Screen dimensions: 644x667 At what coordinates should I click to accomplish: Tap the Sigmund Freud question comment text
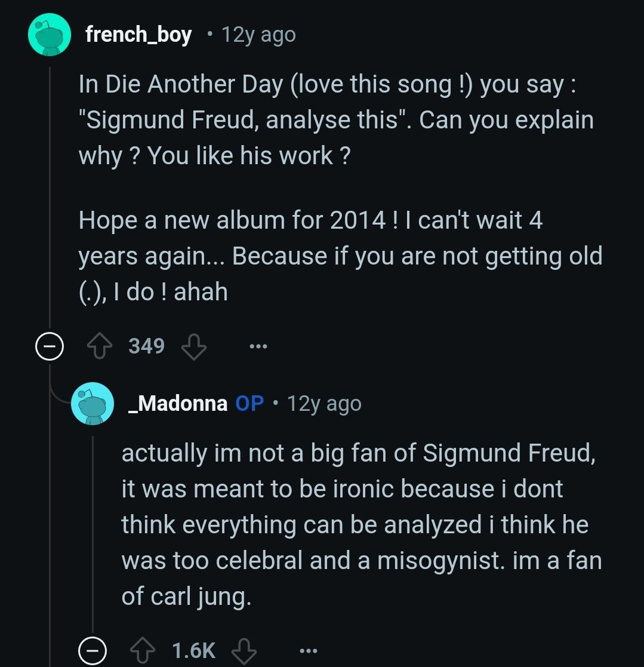[x=335, y=120]
